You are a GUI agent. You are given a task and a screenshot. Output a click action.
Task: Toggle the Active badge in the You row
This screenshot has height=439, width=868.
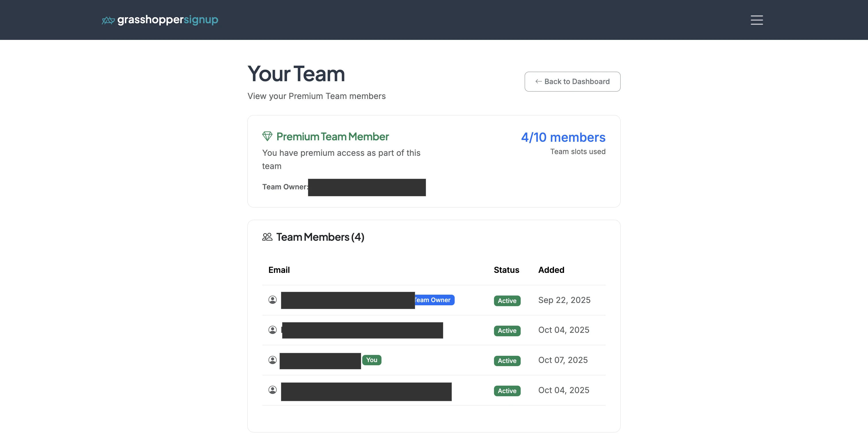coord(507,361)
